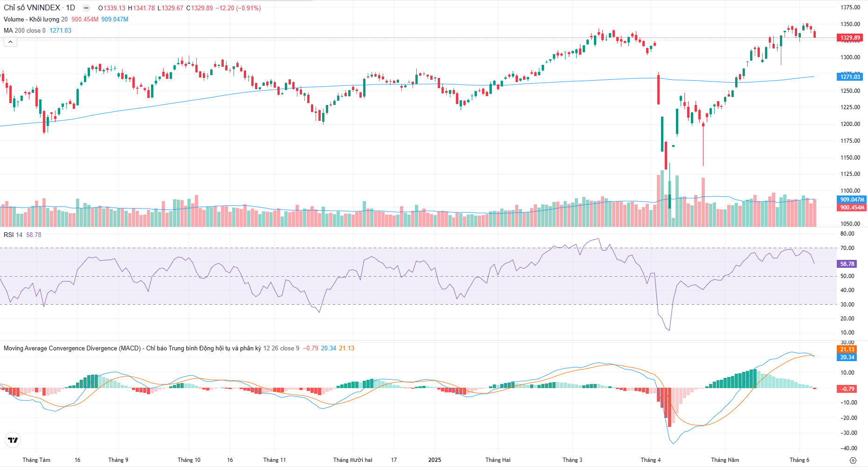Image resolution: width=868 pixels, height=467 pixels.
Task: Click the bold 2025 year label
Action: pos(434,460)
